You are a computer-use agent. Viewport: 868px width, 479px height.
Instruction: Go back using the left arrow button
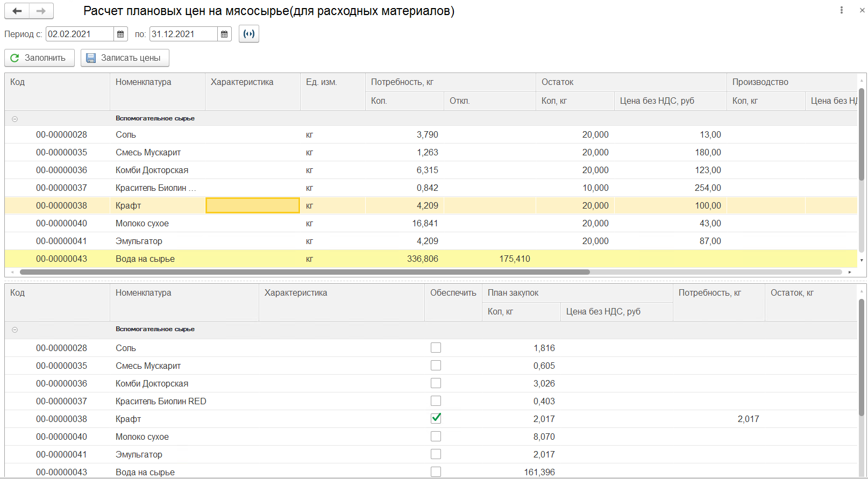point(17,11)
